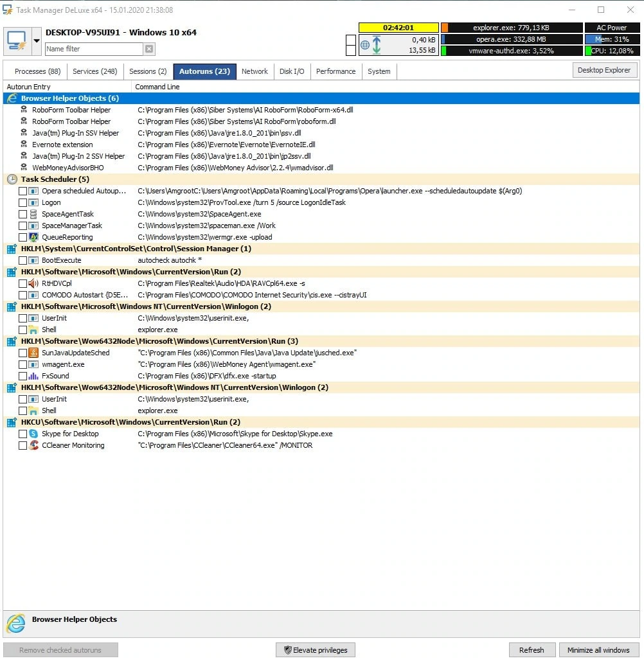Click the AC Power status indicator
Image resolution: width=644 pixels, height=663 pixels.
point(611,28)
